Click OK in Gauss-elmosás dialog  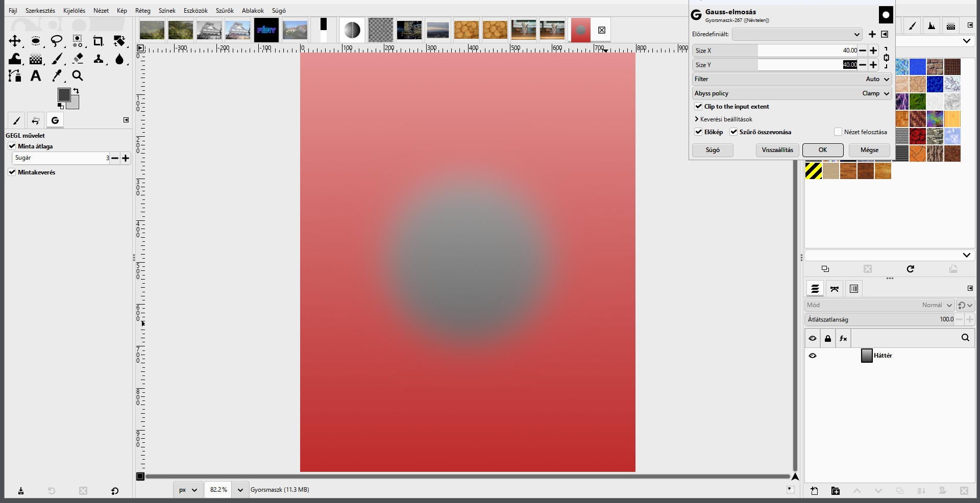[x=823, y=150]
